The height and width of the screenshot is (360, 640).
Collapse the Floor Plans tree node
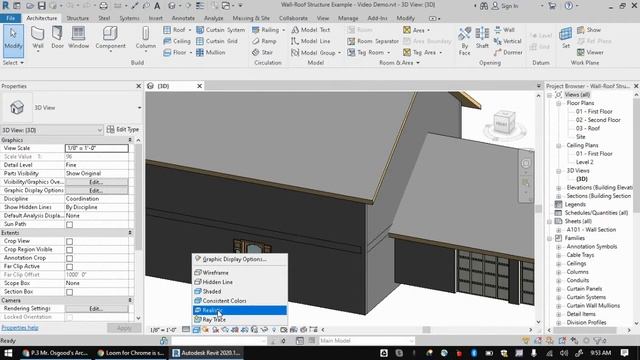pos(559,103)
